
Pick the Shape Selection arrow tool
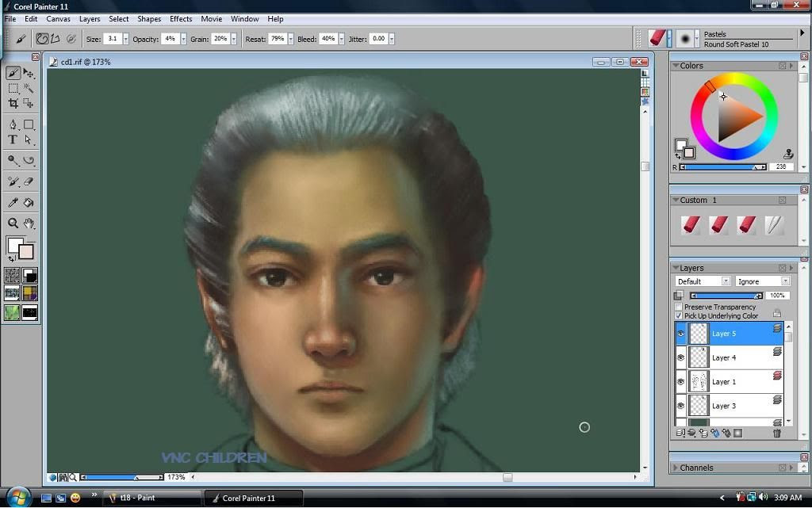point(29,139)
